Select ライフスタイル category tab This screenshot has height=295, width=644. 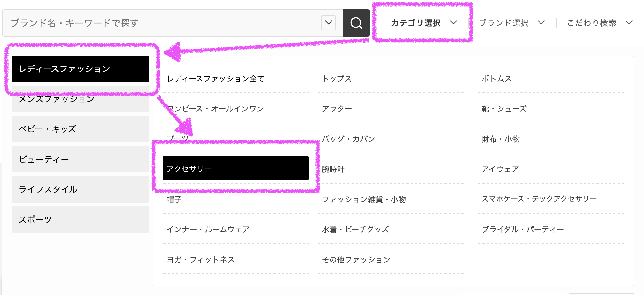pos(81,189)
